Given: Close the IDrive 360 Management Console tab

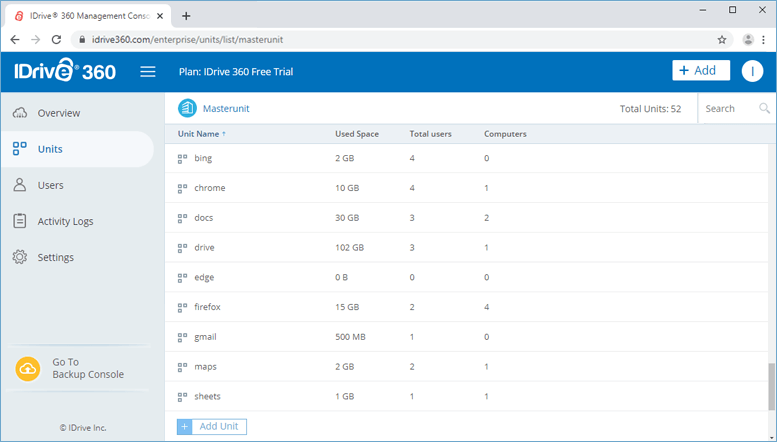Looking at the screenshot, I should pyautogui.click(x=160, y=16).
